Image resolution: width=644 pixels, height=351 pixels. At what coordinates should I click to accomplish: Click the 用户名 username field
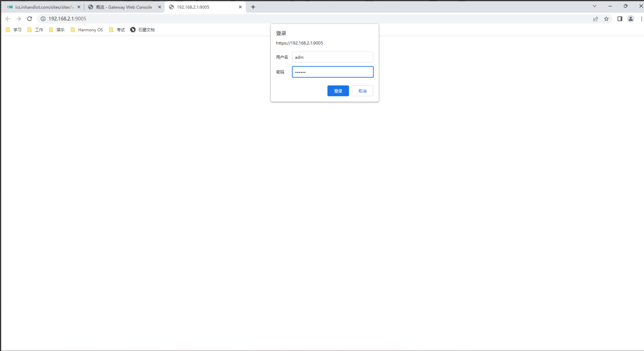pos(332,57)
